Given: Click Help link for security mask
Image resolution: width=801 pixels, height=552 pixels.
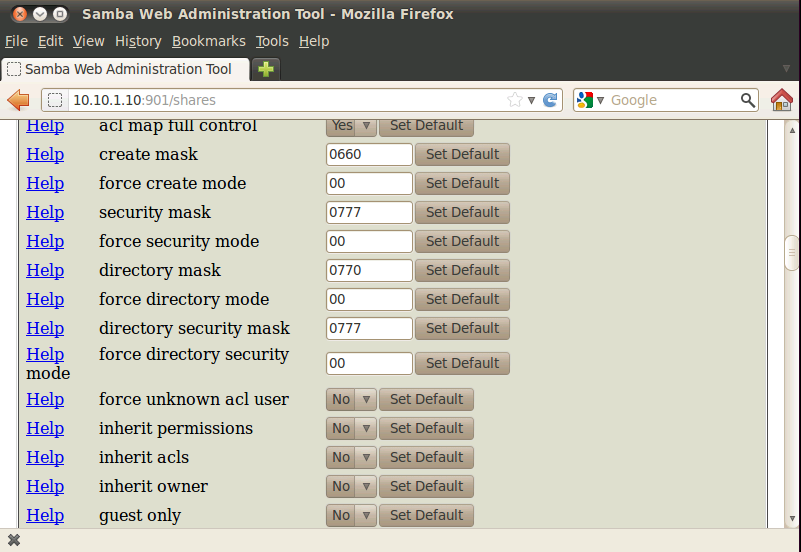Looking at the screenshot, I should [45, 212].
